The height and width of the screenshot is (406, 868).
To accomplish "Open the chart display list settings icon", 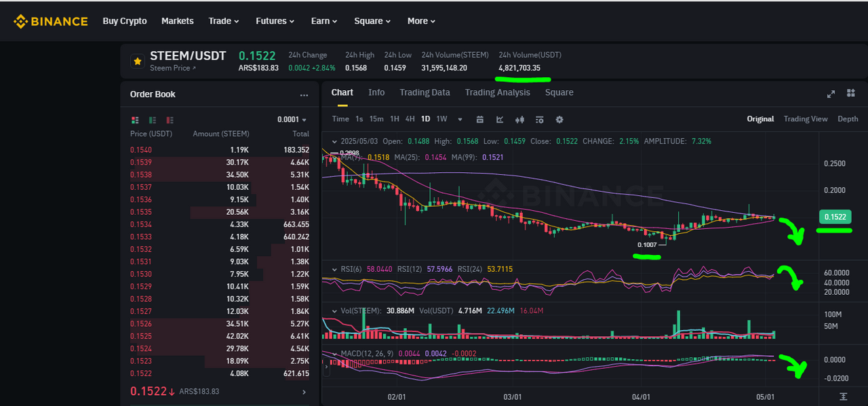I will click(x=540, y=119).
